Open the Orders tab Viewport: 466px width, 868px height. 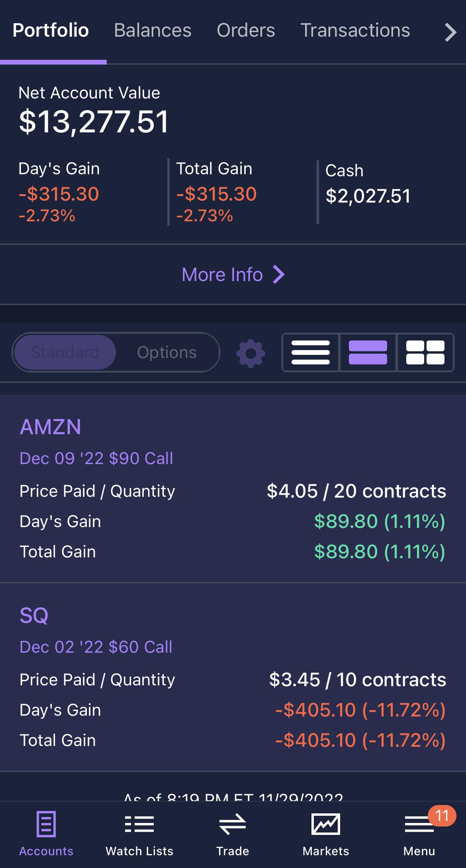pyautogui.click(x=246, y=30)
